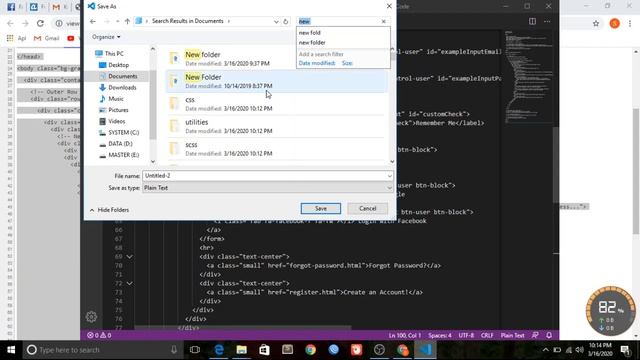Collapse folders with Hide Folders
640x360 pixels.
(x=109, y=210)
